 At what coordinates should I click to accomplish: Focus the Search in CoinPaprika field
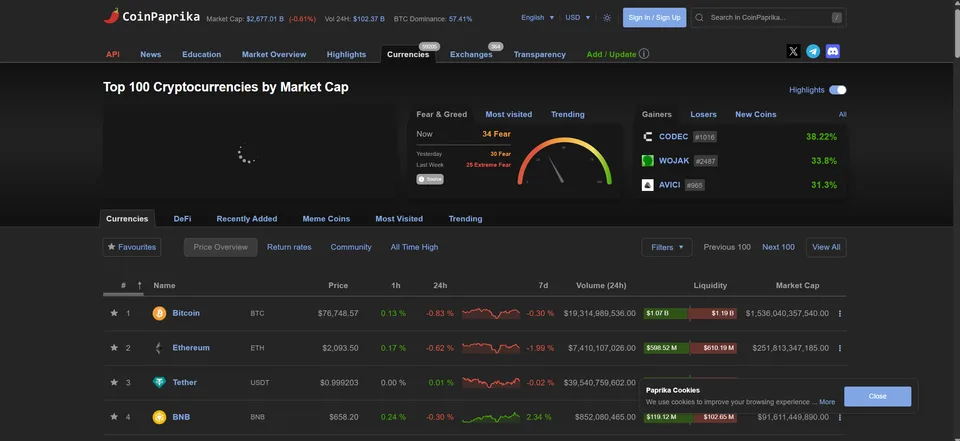coord(768,18)
